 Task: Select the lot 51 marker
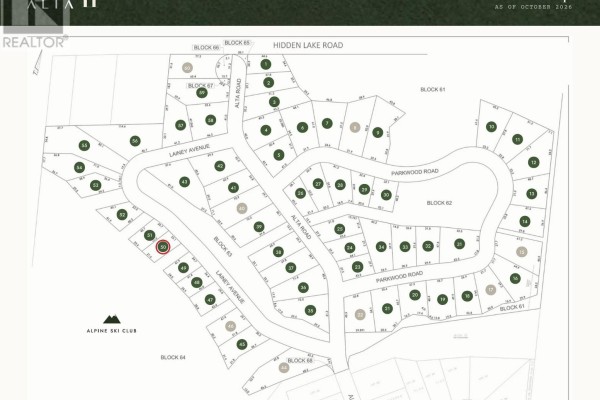tap(150, 235)
